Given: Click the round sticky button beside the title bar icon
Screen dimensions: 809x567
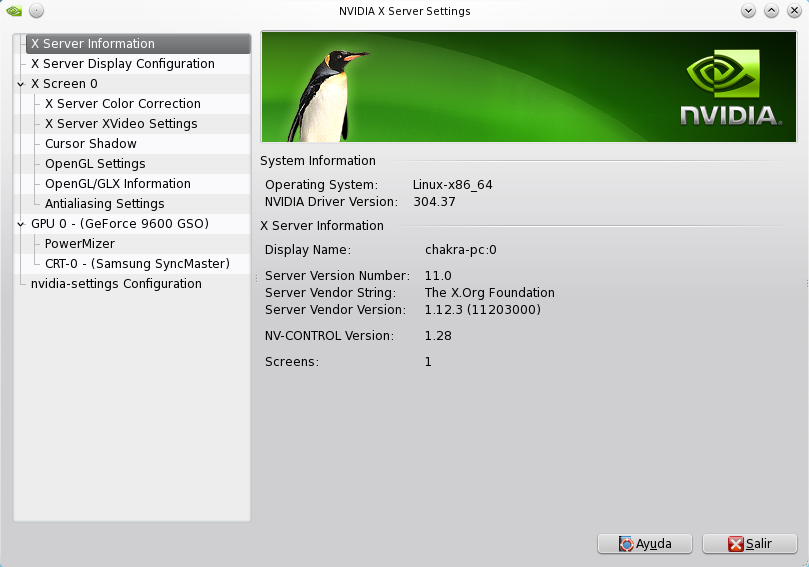Looking at the screenshot, I should click(x=36, y=11).
